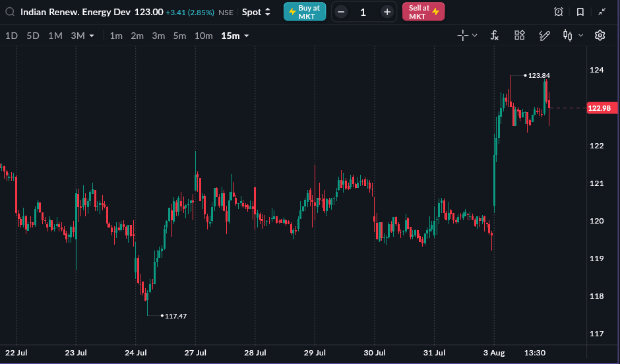Expand chart type options arrow
This screenshot has height=364, width=620.
[581, 36]
